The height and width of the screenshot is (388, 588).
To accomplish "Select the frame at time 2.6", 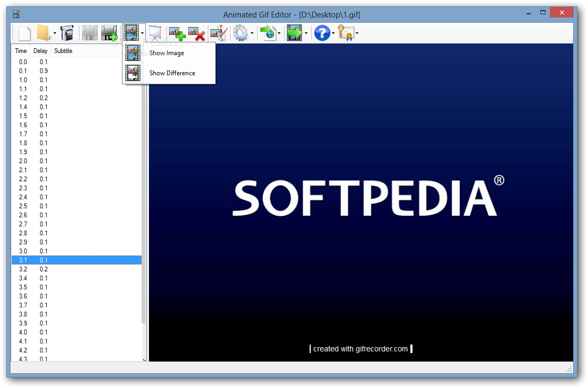I will pyautogui.click(x=76, y=215).
